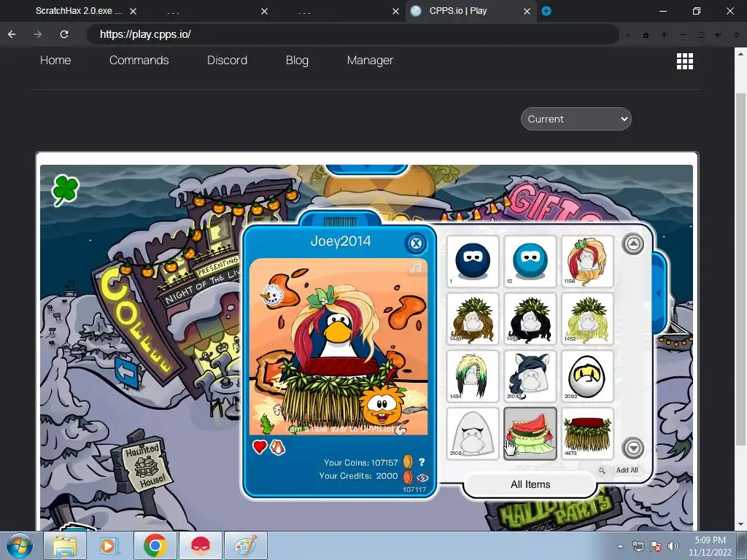Image resolution: width=747 pixels, height=560 pixels.
Task: Click the blue arrow sign by Coffee shop
Action: [x=127, y=372]
